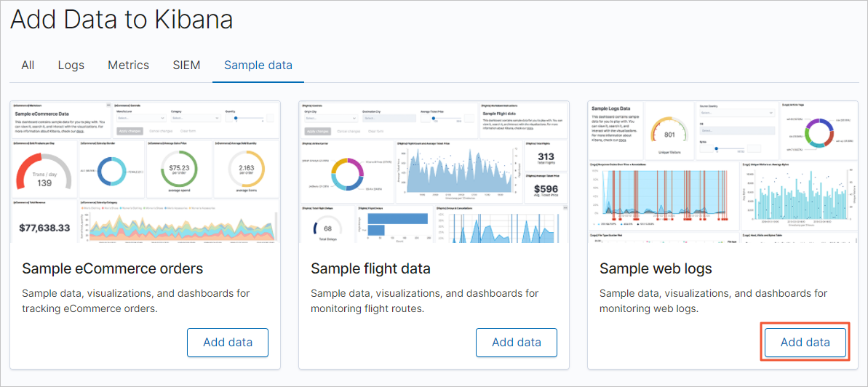Go to the SIEM tab
The height and width of the screenshot is (387, 868).
(186, 65)
